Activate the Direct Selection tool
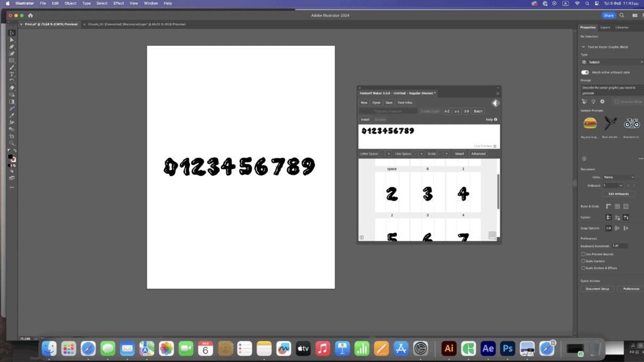 [x=12, y=40]
